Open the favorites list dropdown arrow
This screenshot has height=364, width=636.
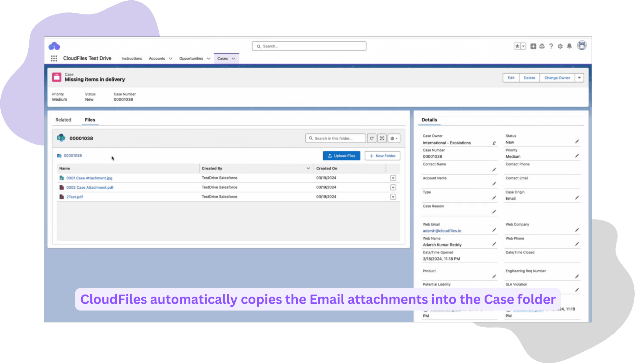click(x=523, y=46)
